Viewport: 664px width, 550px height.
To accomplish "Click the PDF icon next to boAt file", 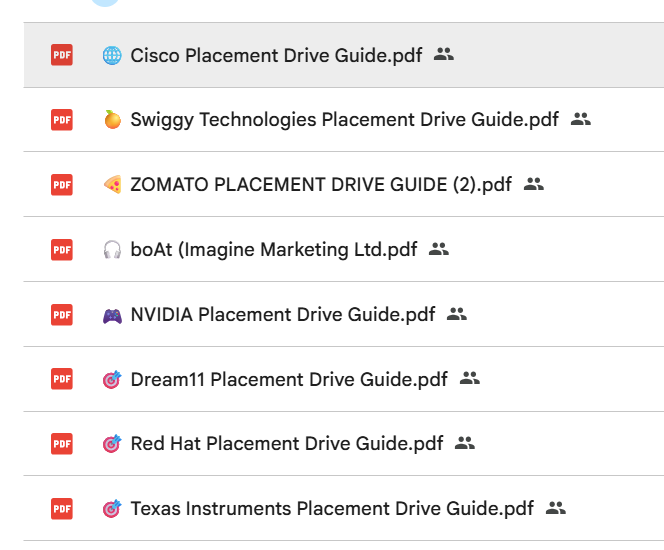I will 62,250.
